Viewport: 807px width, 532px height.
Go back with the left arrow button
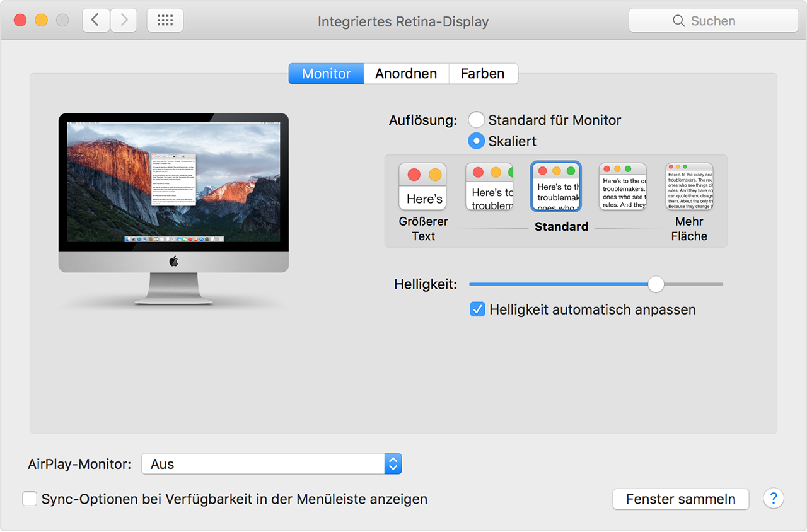[x=96, y=20]
